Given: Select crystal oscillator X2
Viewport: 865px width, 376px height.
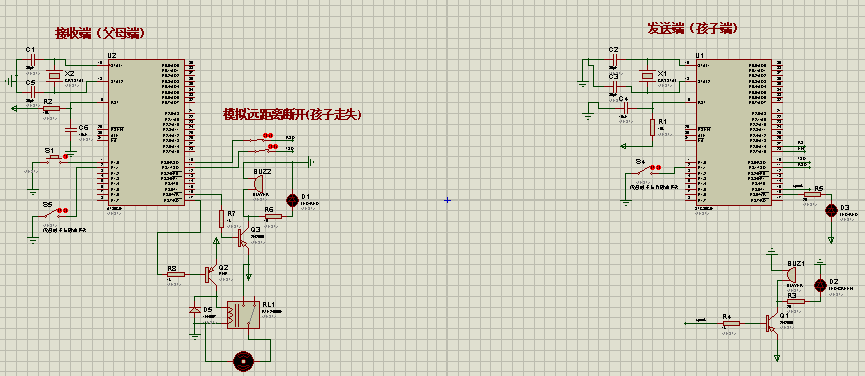Looking at the screenshot, I should click(55, 76).
